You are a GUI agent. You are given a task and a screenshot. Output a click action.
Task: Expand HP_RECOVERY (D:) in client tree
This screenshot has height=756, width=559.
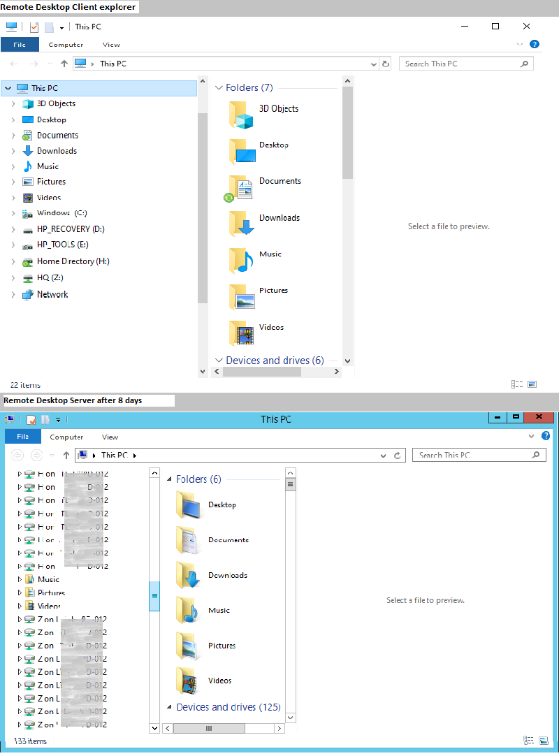click(13, 229)
